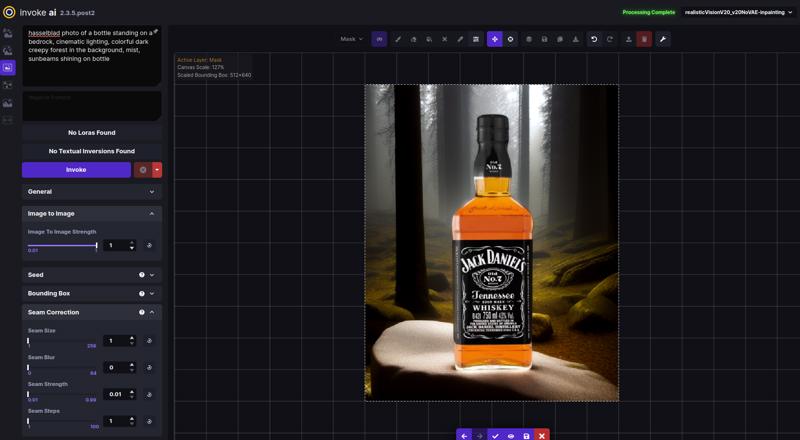Accept the staged image with checkmark
The image size is (800, 440).
click(495, 435)
